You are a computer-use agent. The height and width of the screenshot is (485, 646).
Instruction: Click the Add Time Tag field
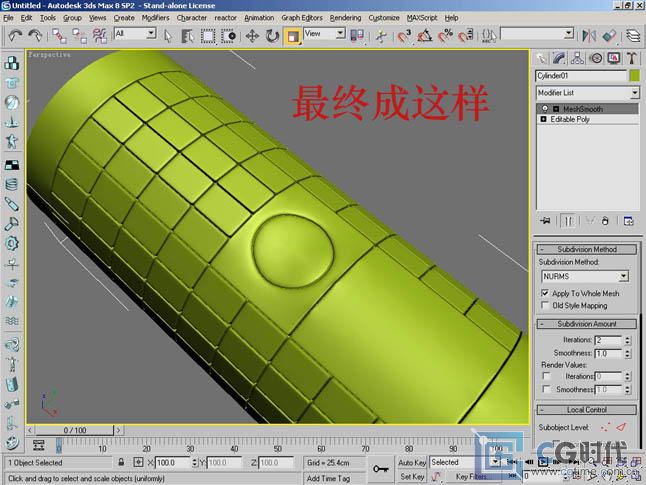tap(333, 478)
